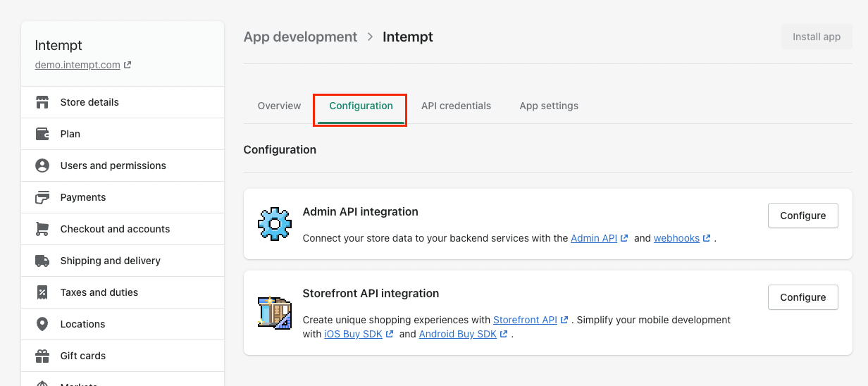Click the Plan wallet icon
Screen dimensions: 868x386
(x=42, y=134)
